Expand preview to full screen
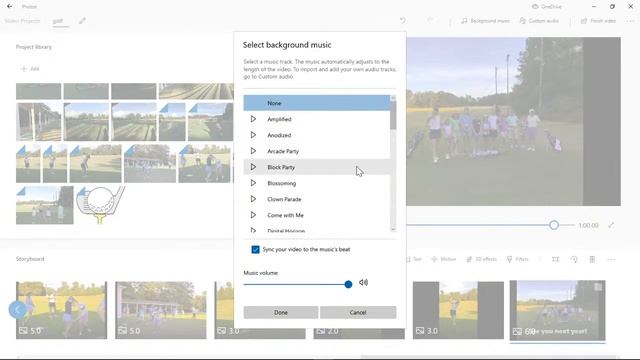 pyautogui.click(x=611, y=225)
